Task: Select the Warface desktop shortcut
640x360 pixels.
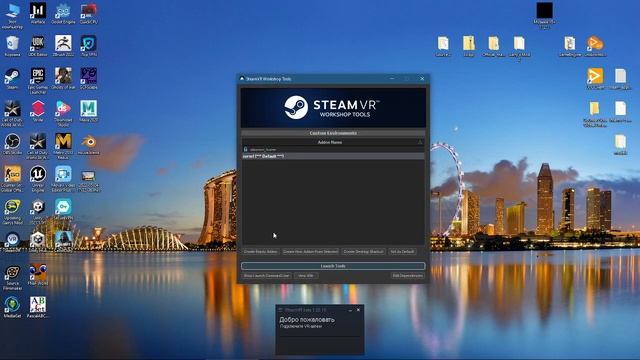Action: tap(38, 13)
